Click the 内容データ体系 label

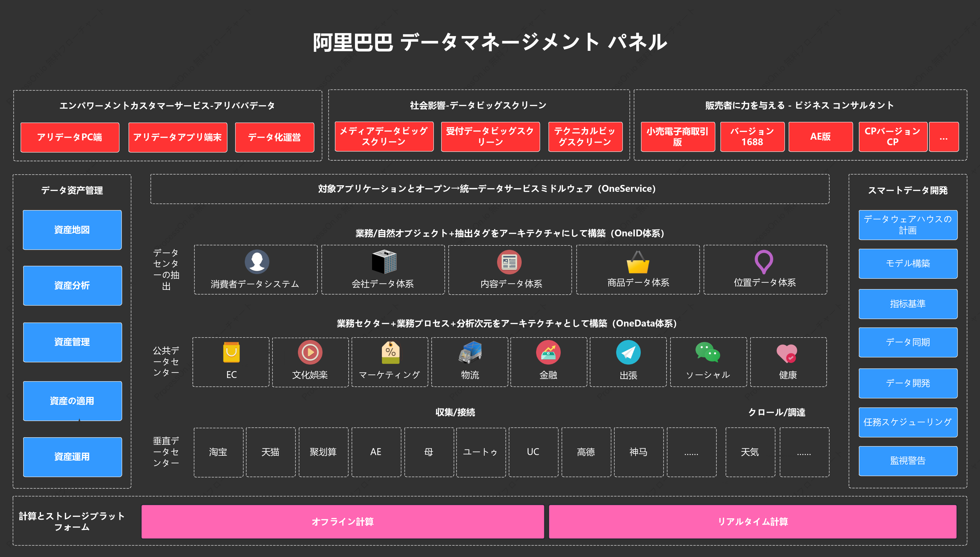pos(511,284)
